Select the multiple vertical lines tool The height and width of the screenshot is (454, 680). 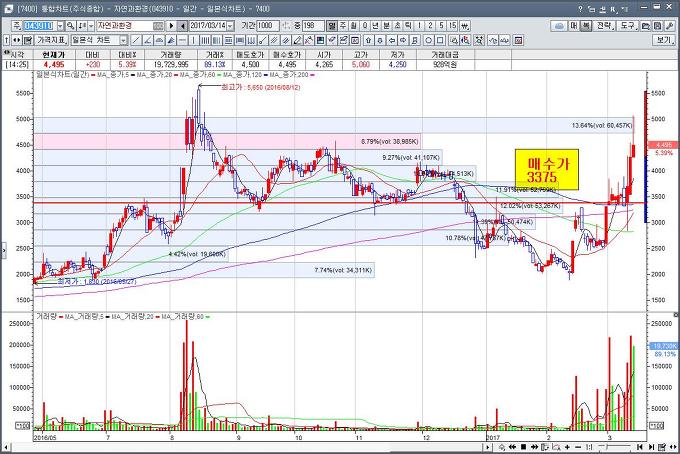click(205, 40)
